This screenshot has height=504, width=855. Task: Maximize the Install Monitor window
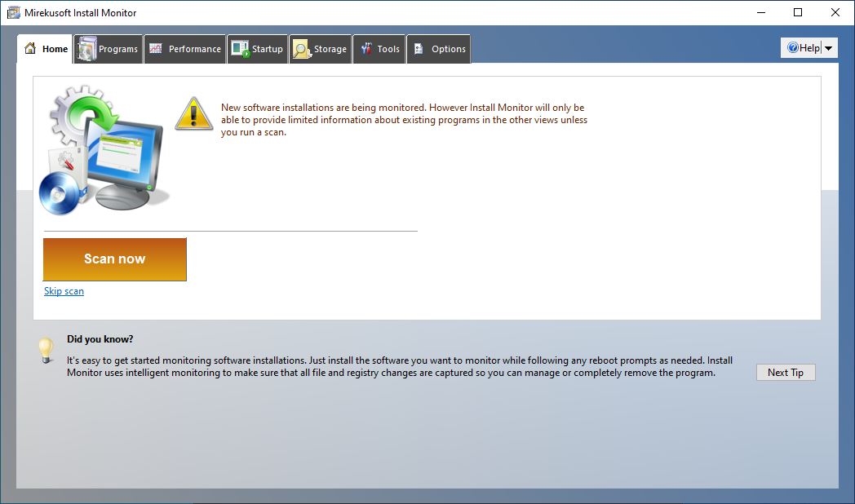coord(798,12)
